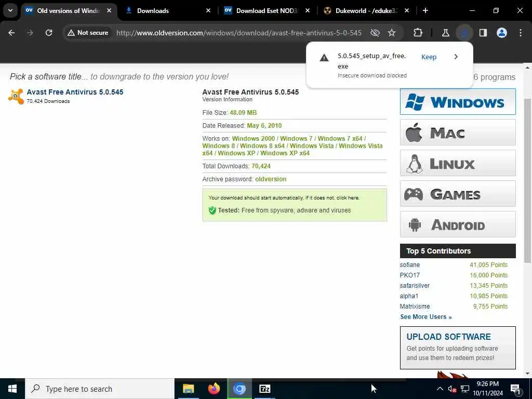Bookmark this page with the star
Image resolution: width=532 pixels, height=399 pixels.
click(x=392, y=33)
